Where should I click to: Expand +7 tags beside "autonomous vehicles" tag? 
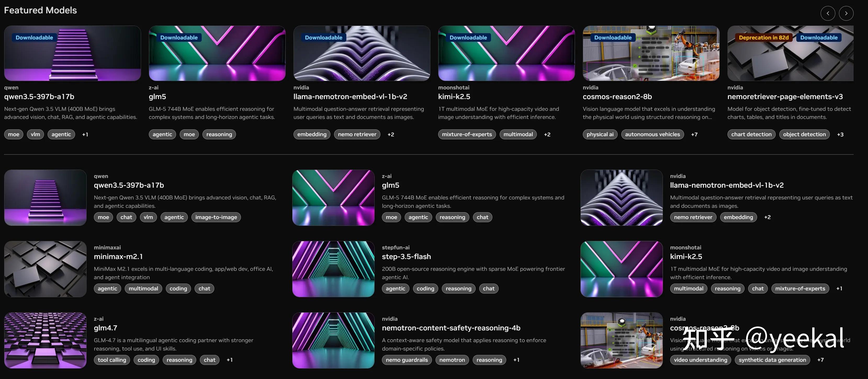(x=694, y=134)
